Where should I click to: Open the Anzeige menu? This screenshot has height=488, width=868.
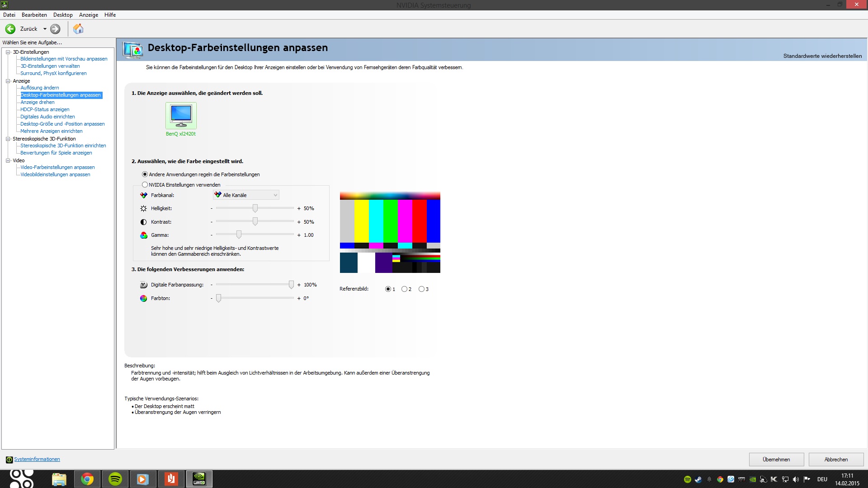click(x=89, y=15)
